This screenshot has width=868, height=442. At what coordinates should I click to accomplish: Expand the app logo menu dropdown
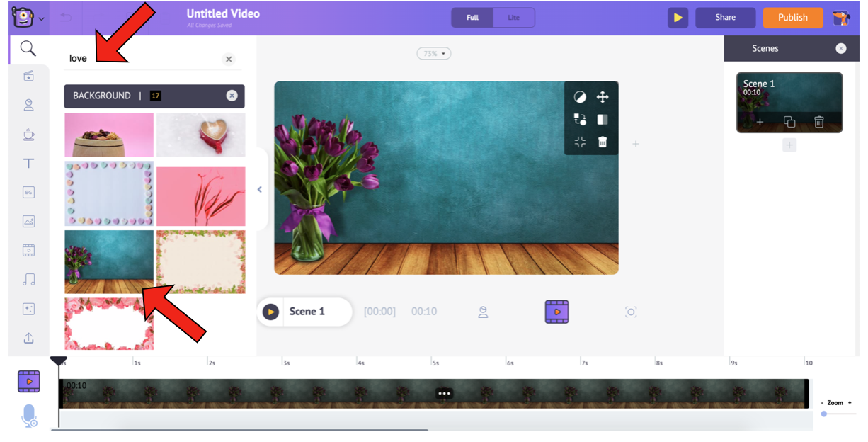tap(41, 18)
